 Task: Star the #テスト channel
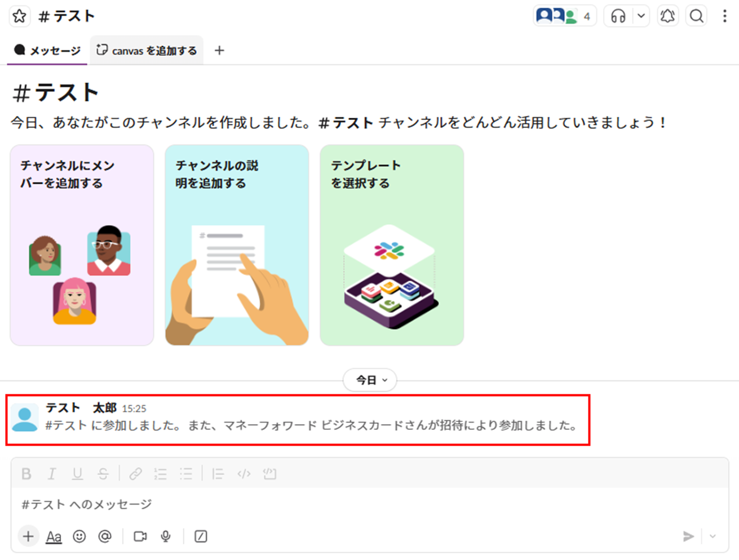pos(20,16)
